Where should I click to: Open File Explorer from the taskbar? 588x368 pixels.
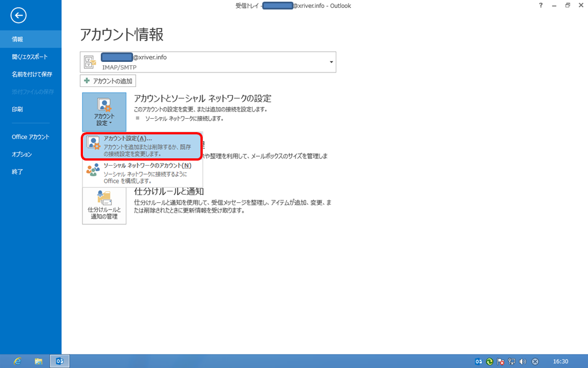38,361
